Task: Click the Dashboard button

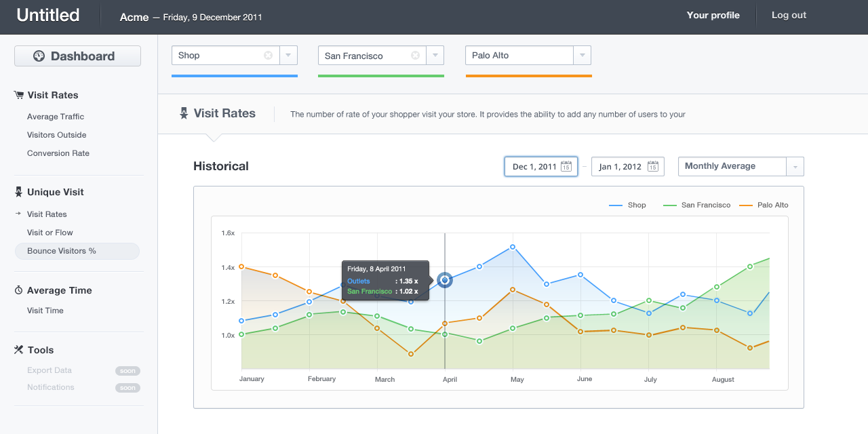Action: pos(77,56)
